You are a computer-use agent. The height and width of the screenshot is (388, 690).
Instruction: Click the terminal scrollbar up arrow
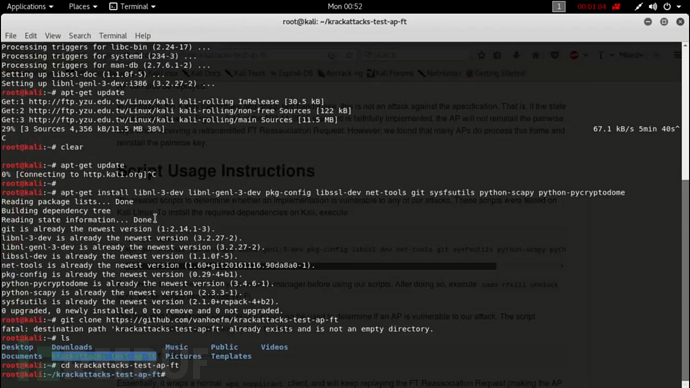point(685,45)
